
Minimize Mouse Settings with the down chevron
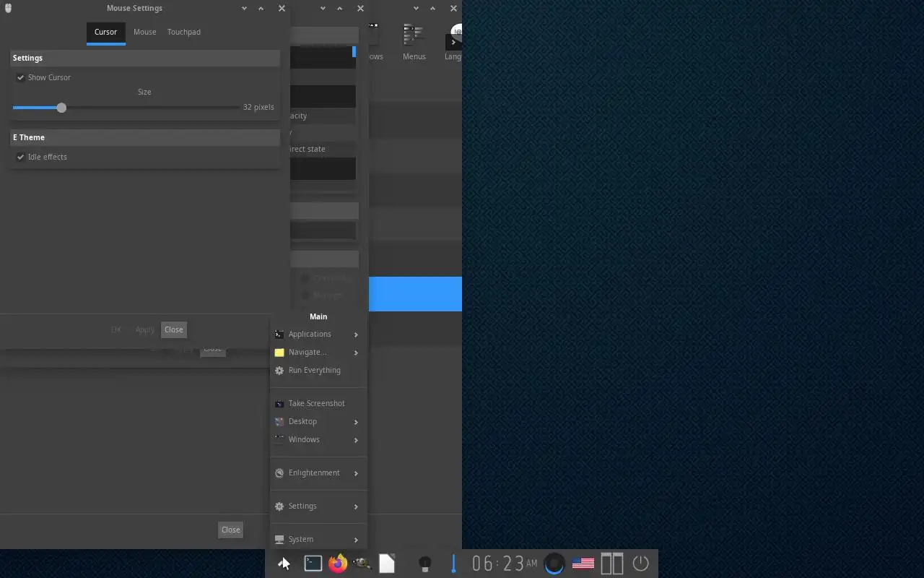pyautogui.click(x=244, y=8)
